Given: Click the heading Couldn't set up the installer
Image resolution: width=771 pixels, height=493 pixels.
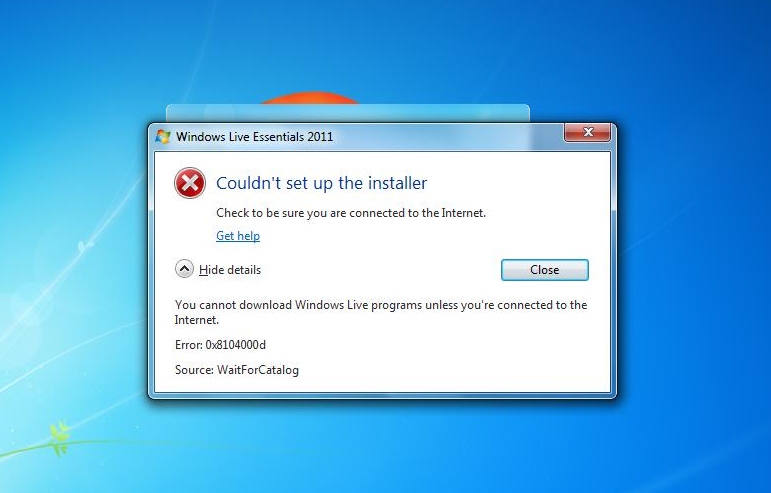Looking at the screenshot, I should pyautogui.click(x=322, y=183).
